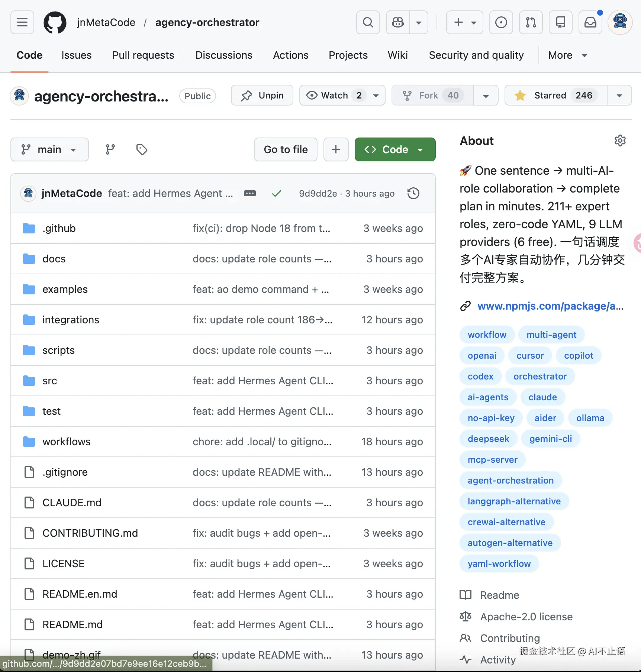
Task: Expand the commit message ellipsis button
Action: [250, 193]
